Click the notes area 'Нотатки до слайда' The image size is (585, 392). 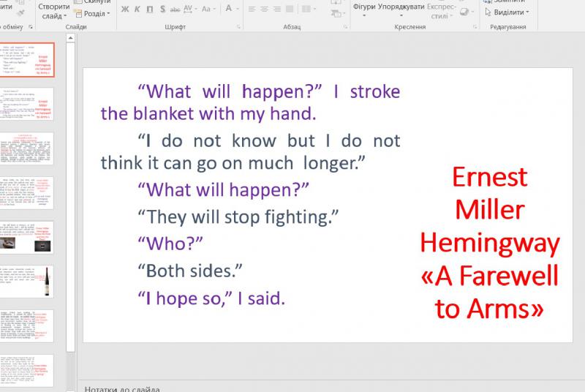(122, 388)
